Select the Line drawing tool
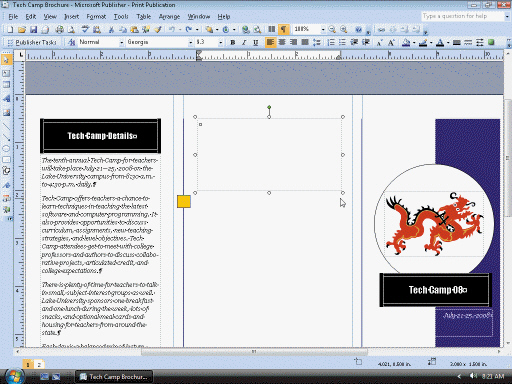Image resolution: width=512 pixels, height=384 pixels. (6, 126)
